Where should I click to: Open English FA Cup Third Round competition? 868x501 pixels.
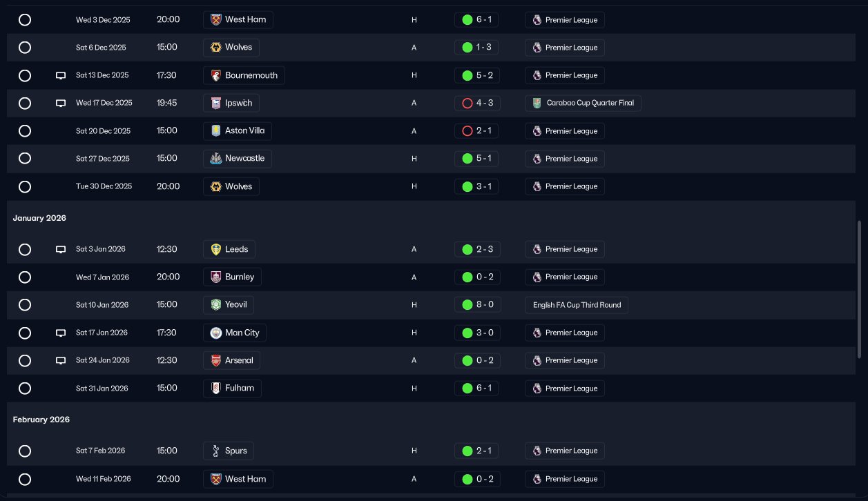click(x=577, y=305)
